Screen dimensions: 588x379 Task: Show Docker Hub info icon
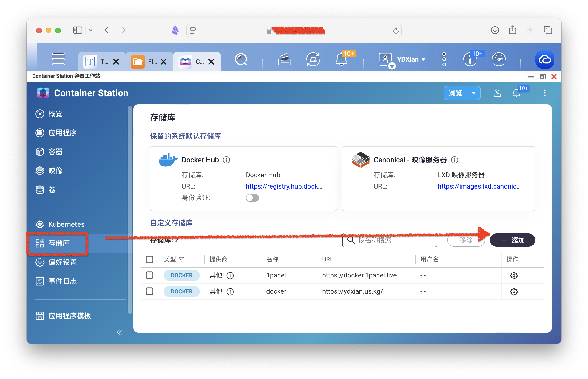click(x=226, y=160)
